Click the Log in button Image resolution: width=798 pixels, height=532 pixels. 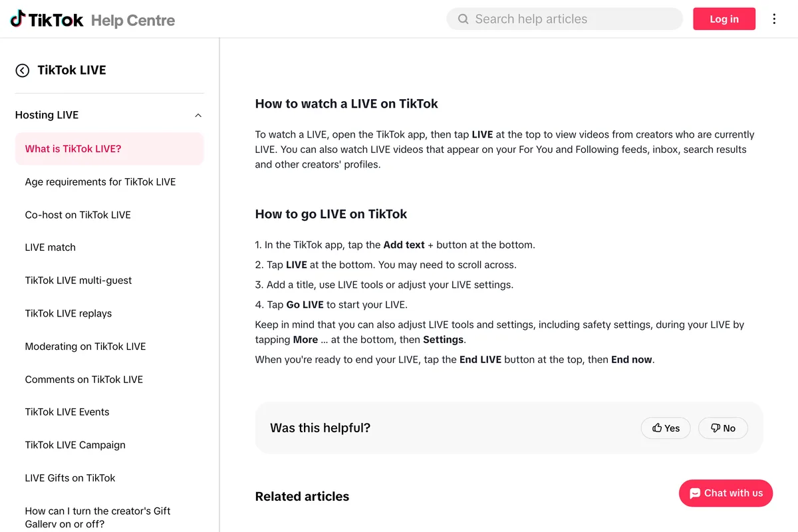[x=724, y=19]
